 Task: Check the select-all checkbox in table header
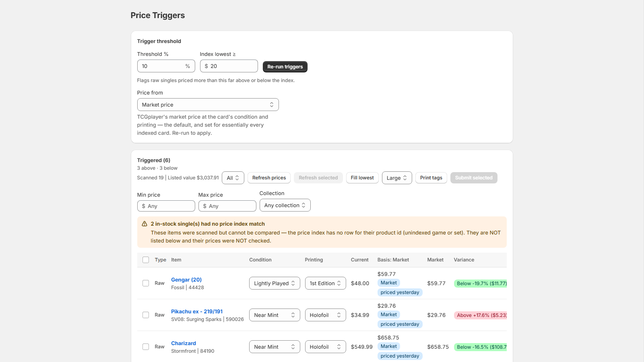[146, 260]
